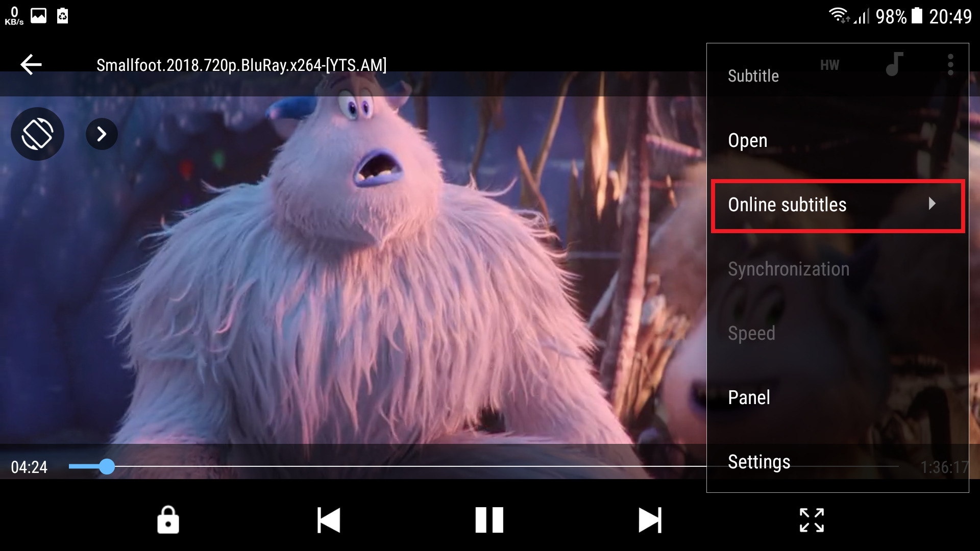Viewport: 980px width, 551px height.
Task: Tap the recycle battery notification icon
Action: [62, 16]
